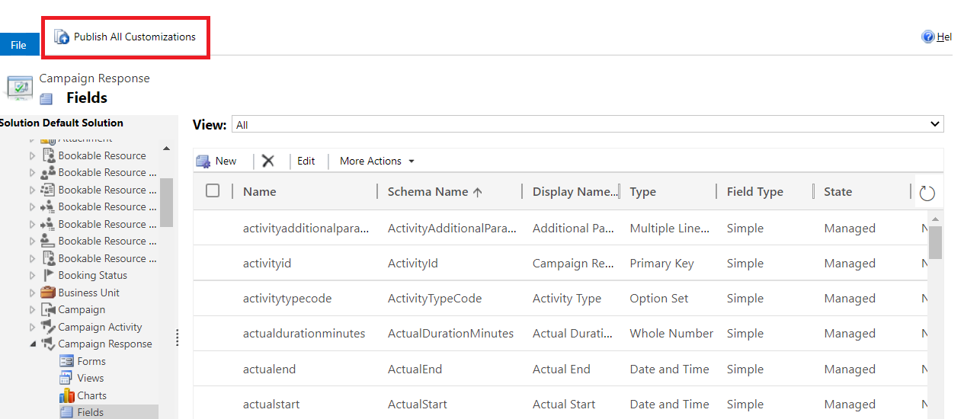
Task: Click the Forms icon under Campaign Response
Action: [x=66, y=361]
